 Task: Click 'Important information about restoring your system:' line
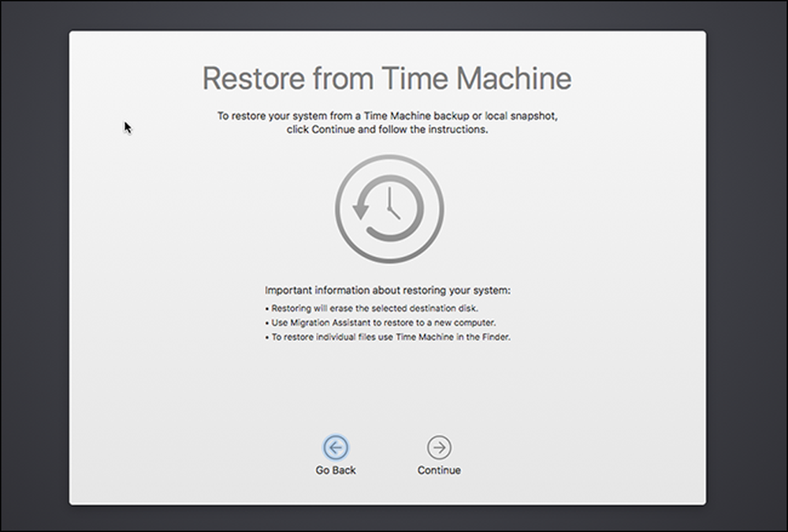388,290
